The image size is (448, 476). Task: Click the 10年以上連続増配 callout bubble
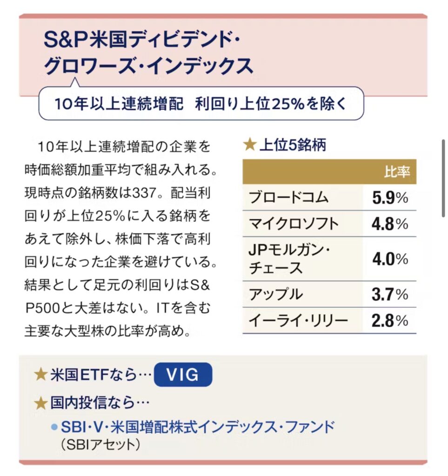(x=201, y=104)
